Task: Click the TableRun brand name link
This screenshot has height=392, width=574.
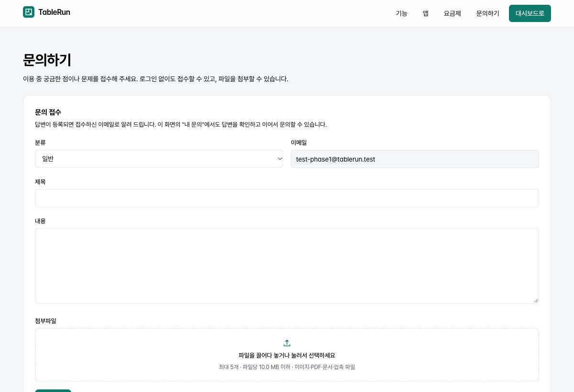Action: click(x=54, y=12)
